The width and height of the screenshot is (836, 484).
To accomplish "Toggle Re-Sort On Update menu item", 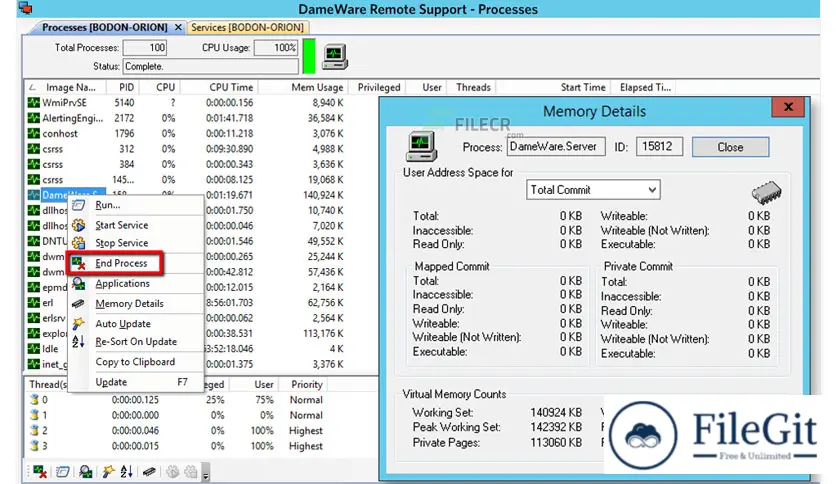I will click(x=135, y=342).
